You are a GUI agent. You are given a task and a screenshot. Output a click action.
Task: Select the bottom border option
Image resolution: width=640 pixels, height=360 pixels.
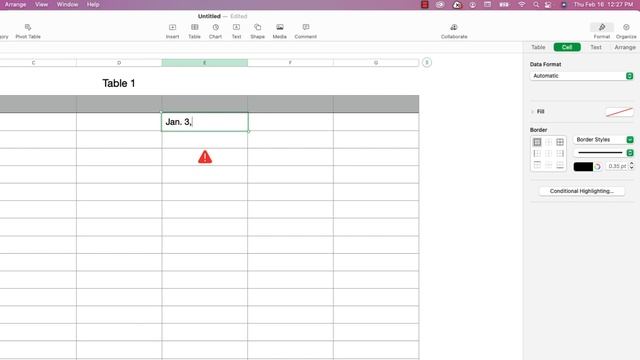[560, 165]
